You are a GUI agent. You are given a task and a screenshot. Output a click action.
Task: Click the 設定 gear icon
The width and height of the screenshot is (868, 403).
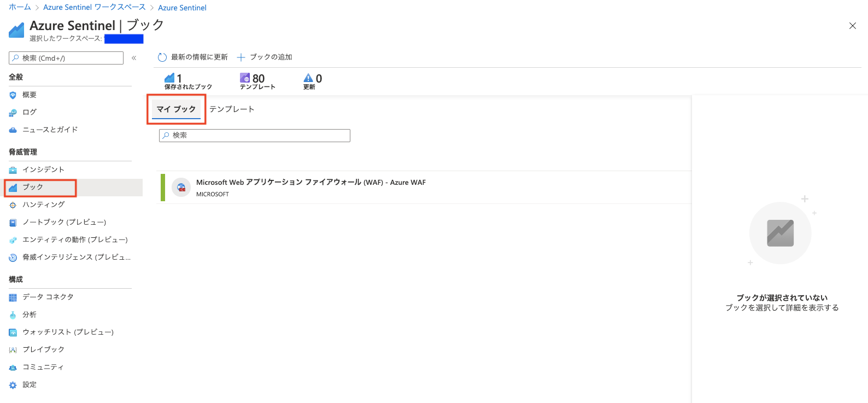[x=13, y=385]
